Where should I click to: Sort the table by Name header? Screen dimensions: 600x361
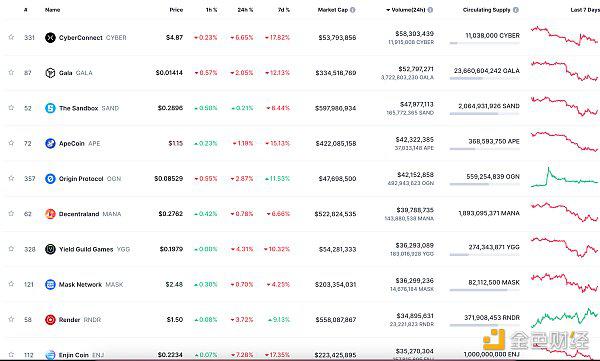click(x=52, y=10)
